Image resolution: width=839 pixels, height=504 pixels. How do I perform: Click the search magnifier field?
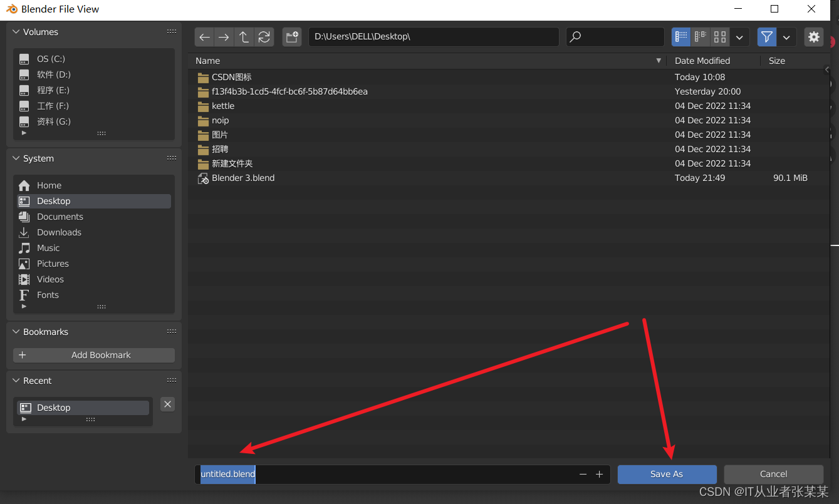(x=615, y=37)
